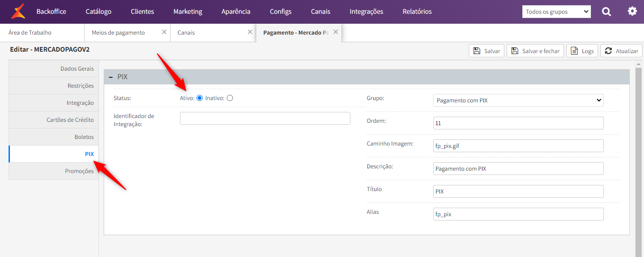Click the vertical scrollbar on the right
Screen dimensions: 644x257
coord(639,159)
